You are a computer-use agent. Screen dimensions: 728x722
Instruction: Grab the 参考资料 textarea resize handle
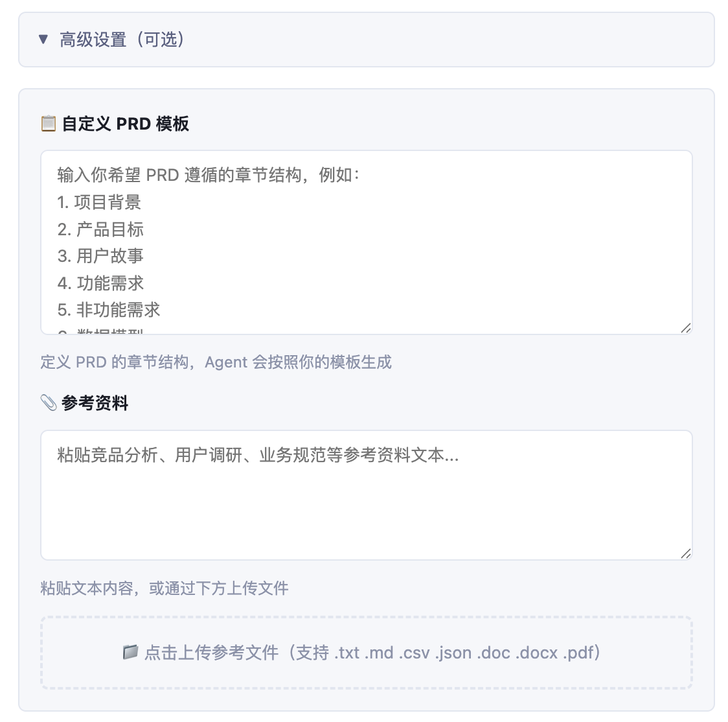(686, 553)
